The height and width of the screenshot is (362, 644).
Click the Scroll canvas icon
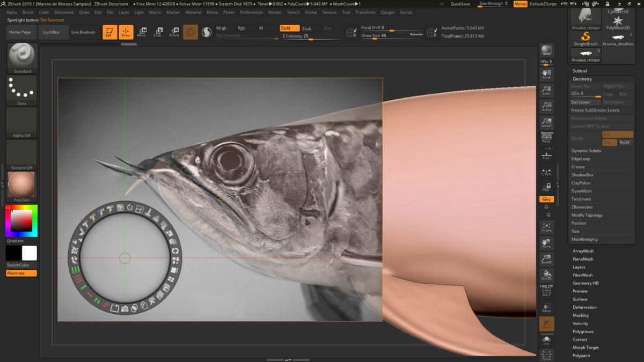pyautogui.click(x=546, y=74)
